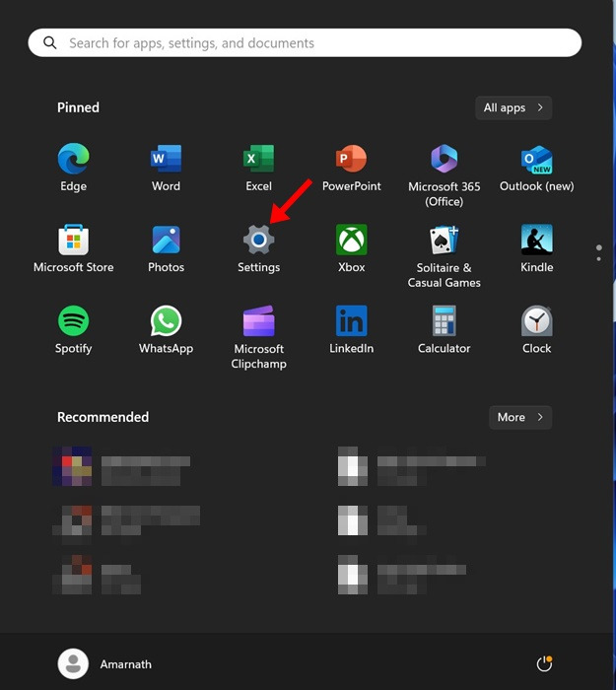Click the Pinned section heading
Image resolution: width=616 pixels, height=690 pixels.
click(x=78, y=107)
